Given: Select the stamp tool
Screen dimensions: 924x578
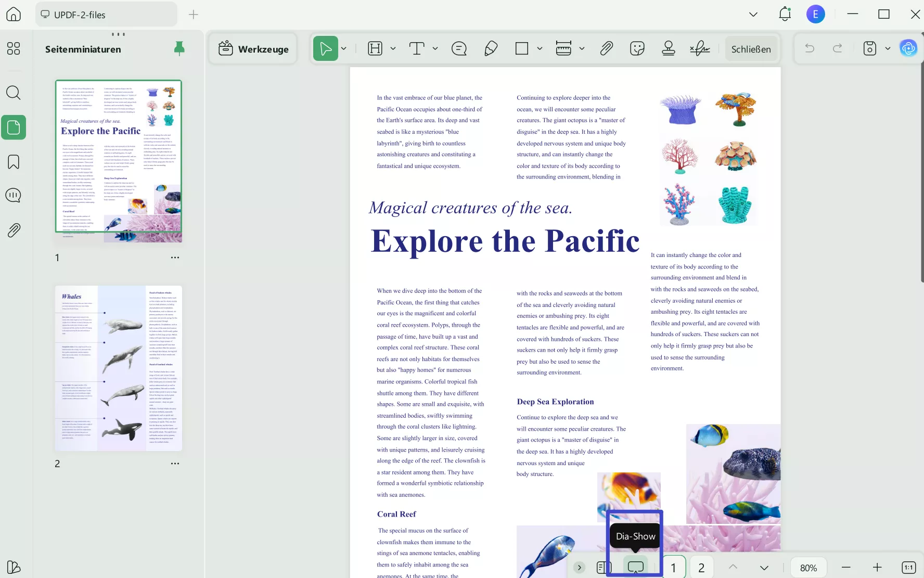Looking at the screenshot, I should click(668, 48).
